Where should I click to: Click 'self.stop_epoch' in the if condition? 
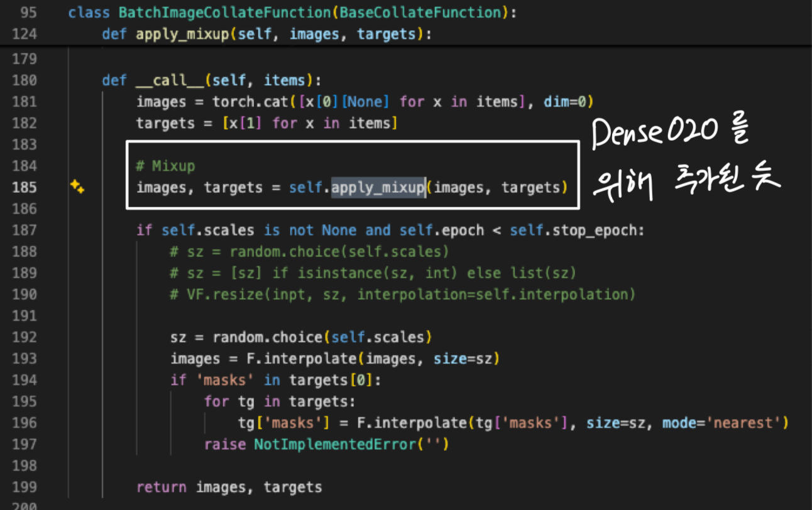(573, 230)
